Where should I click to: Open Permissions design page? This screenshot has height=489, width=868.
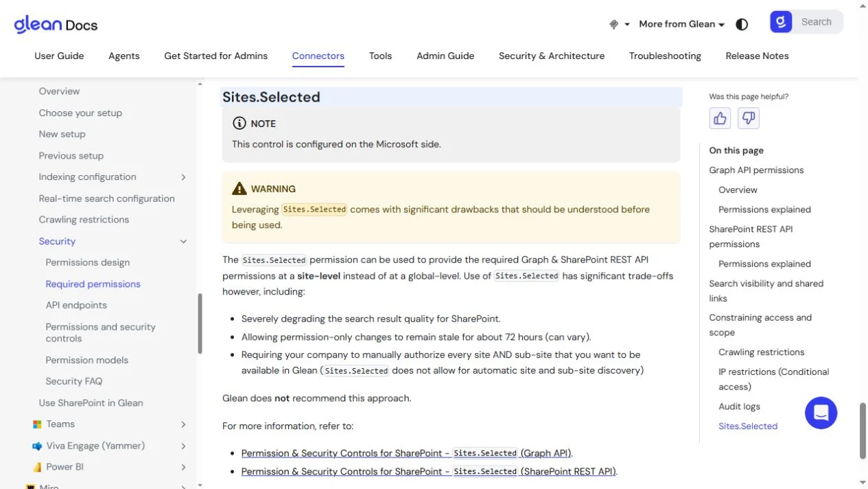pyautogui.click(x=87, y=262)
